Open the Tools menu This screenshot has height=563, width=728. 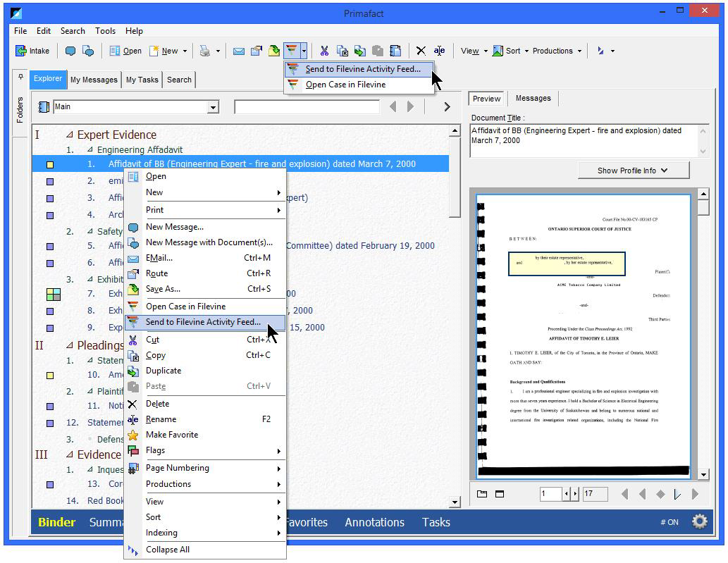click(x=104, y=31)
